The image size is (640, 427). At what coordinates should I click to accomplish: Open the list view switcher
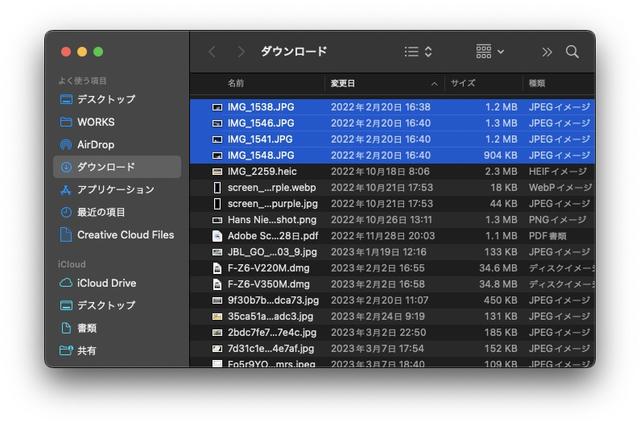tap(418, 52)
